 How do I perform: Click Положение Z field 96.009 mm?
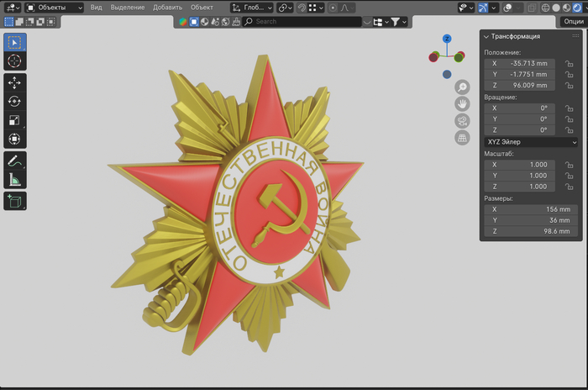(519, 86)
